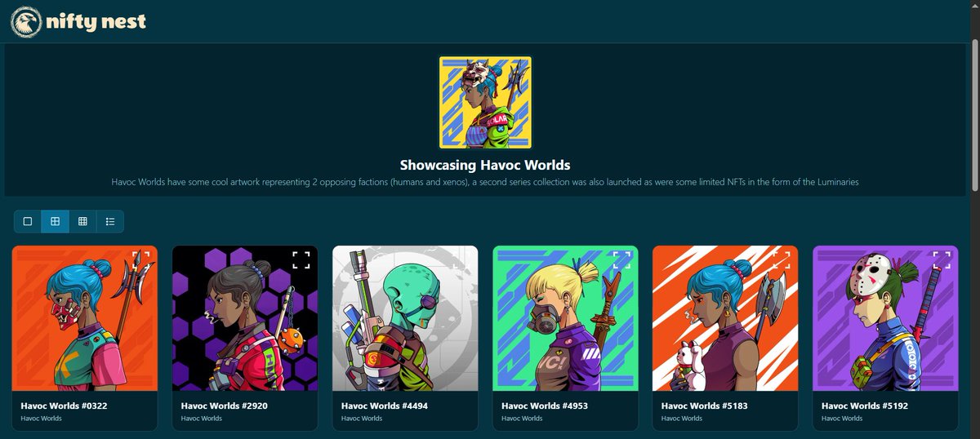
Task: Select the medium grid view layout
Action: click(55, 221)
